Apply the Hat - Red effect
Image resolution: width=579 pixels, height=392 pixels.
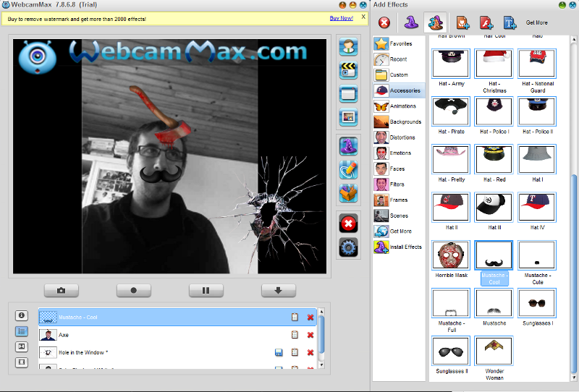tap(494, 159)
